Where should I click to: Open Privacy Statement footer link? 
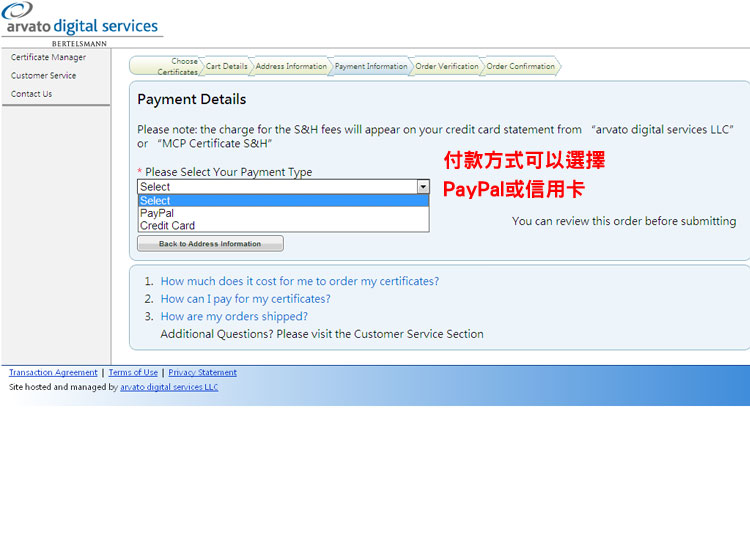pos(202,372)
